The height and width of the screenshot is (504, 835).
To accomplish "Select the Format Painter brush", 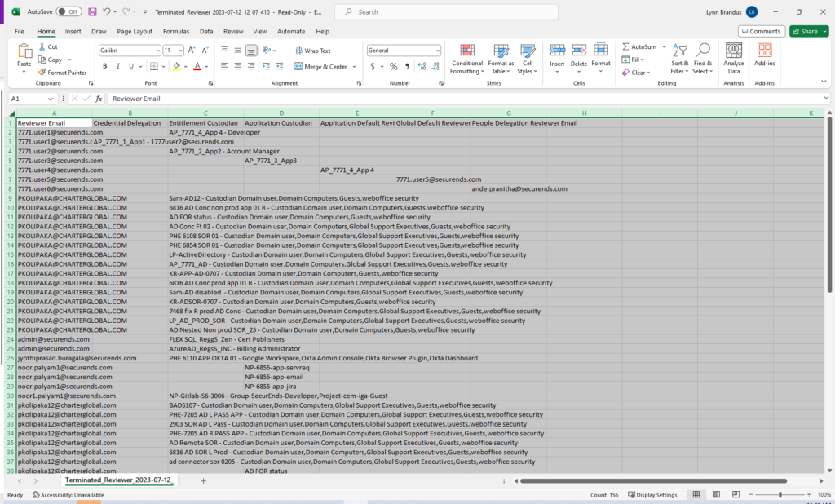I will pyautogui.click(x=42, y=73).
